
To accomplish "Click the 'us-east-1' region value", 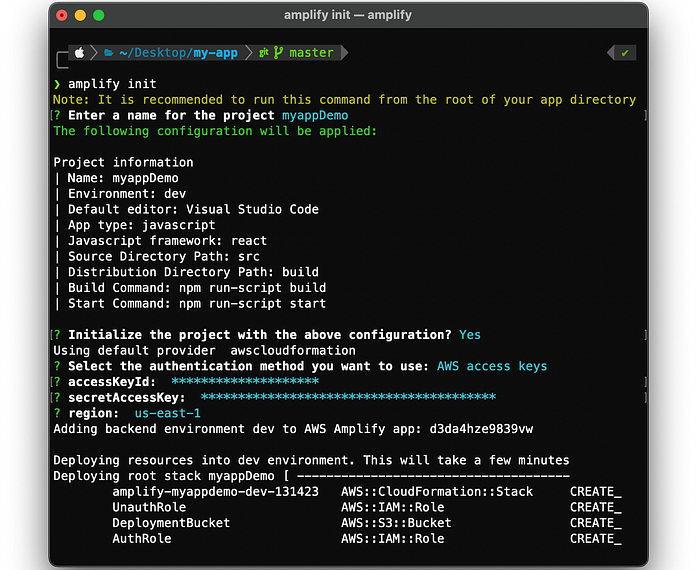I will point(167,413).
